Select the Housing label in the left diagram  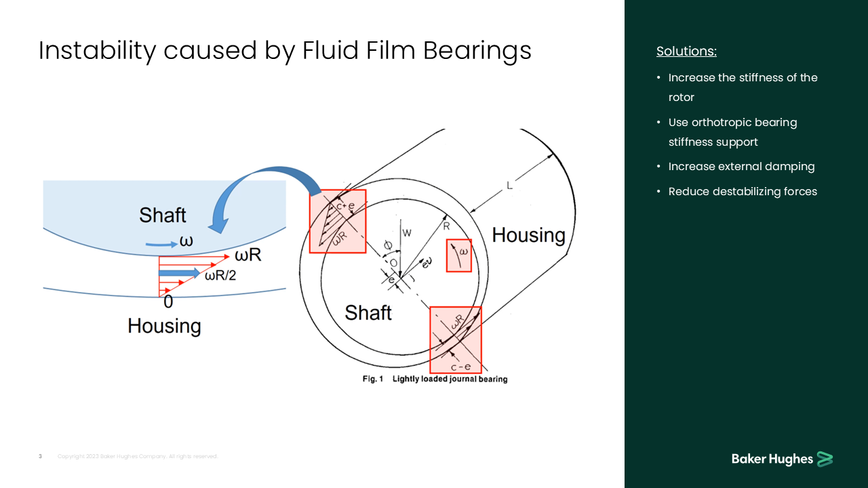coord(163,325)
